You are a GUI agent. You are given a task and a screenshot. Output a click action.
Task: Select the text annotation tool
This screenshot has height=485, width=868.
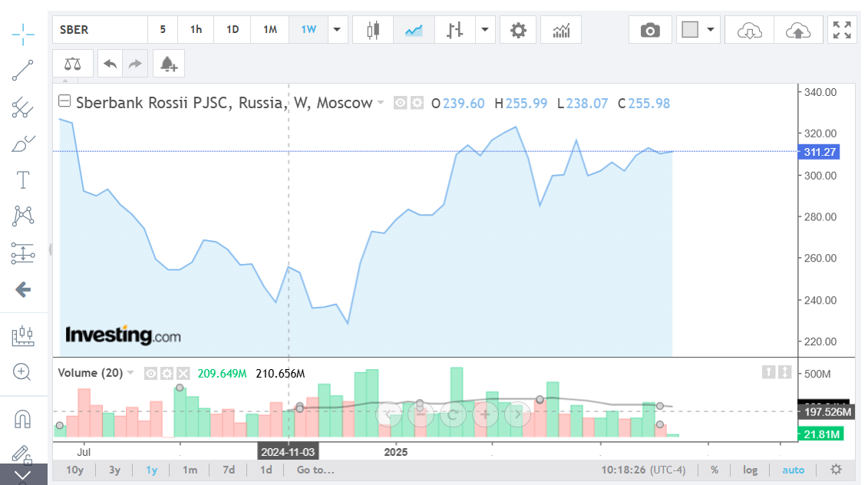pos(23,180)
